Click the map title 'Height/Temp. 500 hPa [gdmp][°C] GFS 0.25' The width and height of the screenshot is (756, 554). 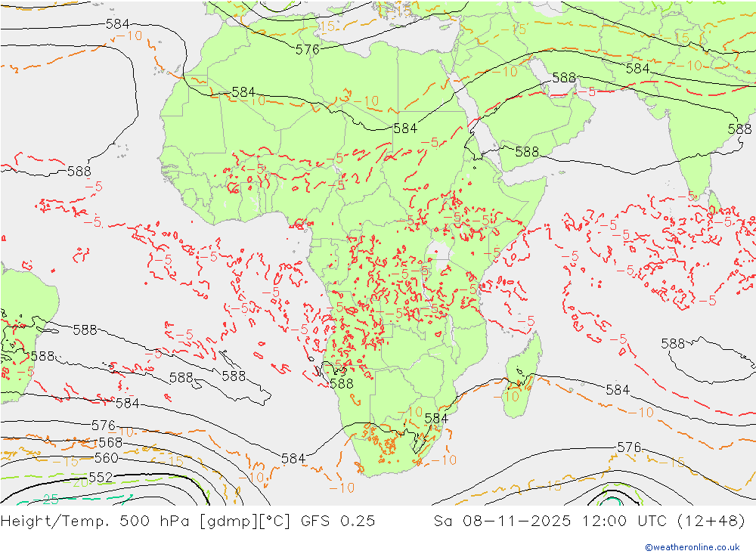tap(187, 522)
